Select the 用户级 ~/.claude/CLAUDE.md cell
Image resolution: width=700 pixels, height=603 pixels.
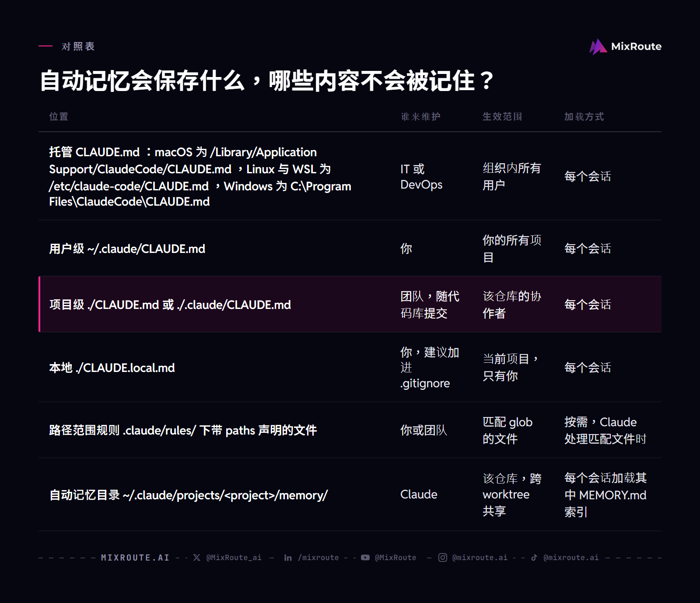click(127, 249)
